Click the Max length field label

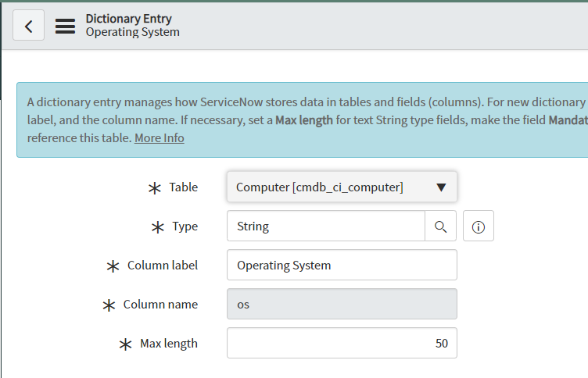pos(169,344)
